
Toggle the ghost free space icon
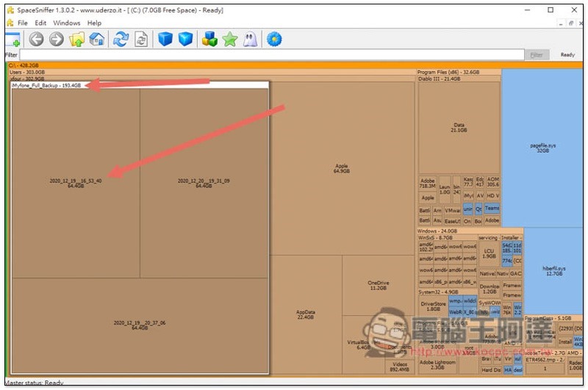250,39
